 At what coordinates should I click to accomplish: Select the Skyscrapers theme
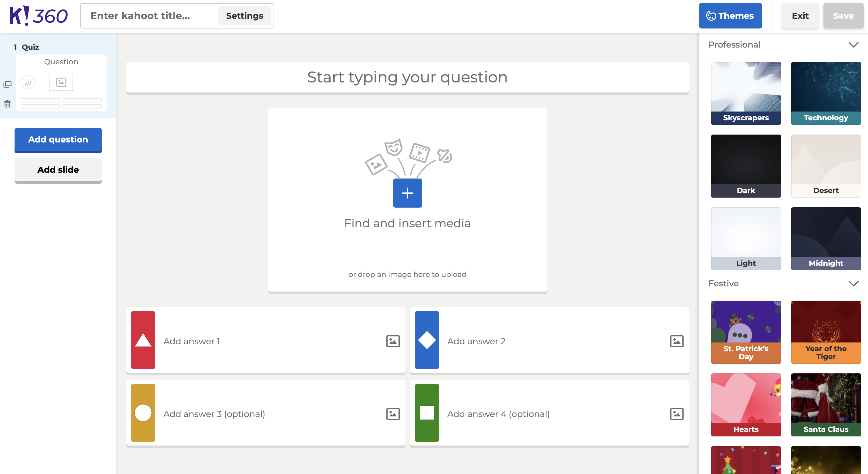point(746,93)
